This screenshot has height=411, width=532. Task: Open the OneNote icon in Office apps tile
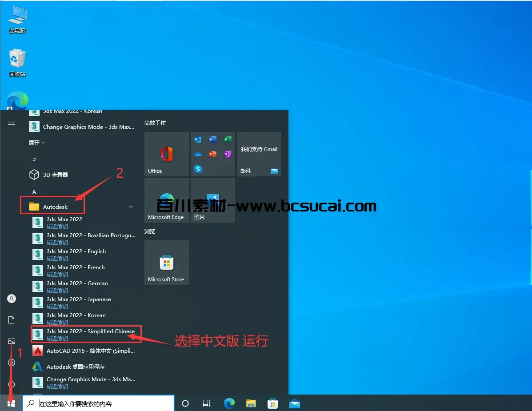(228, 154)
